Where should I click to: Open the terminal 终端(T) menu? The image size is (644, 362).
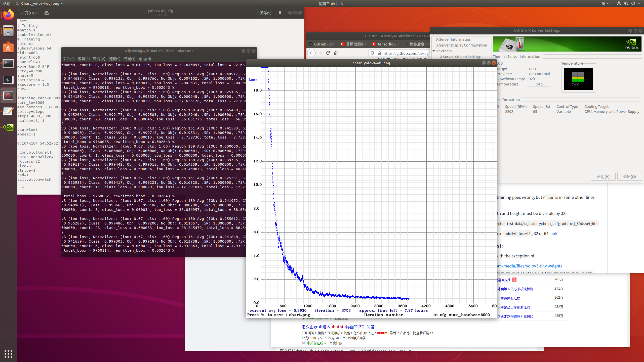(x=129, y=59)
